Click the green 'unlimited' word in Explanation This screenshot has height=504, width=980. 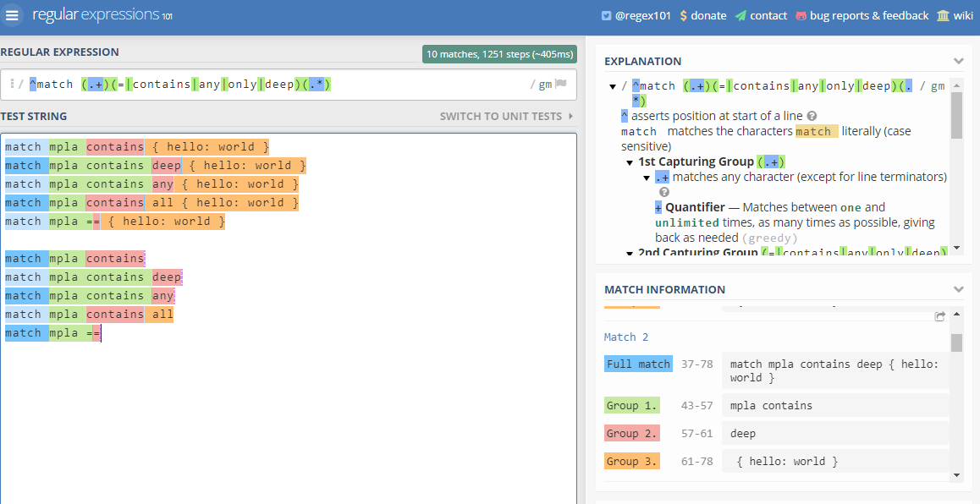tap(687, 223)
